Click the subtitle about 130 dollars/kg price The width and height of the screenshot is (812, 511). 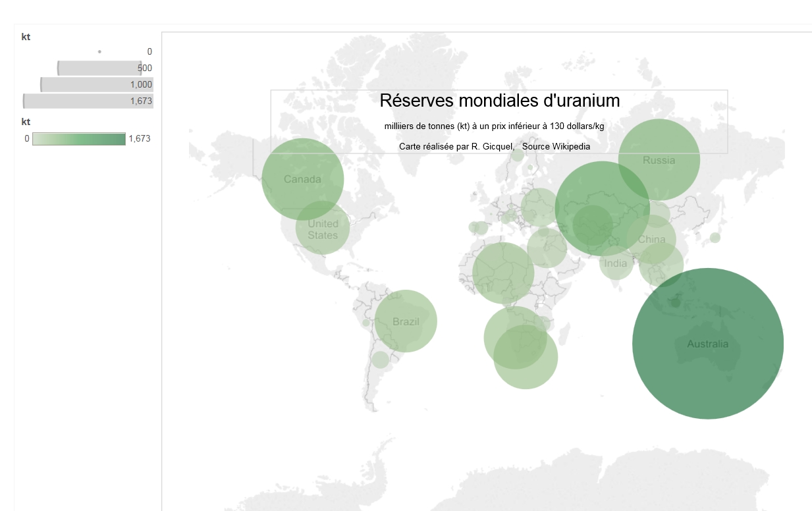(495, 126)
